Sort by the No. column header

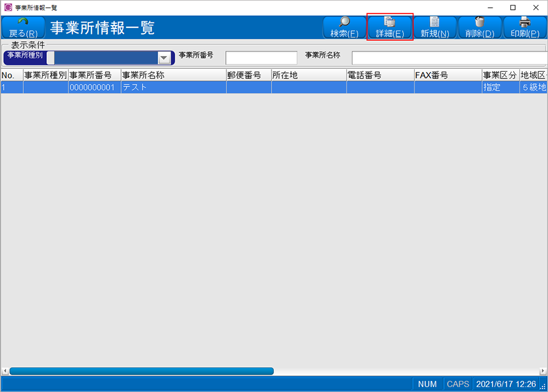point(12,75)
